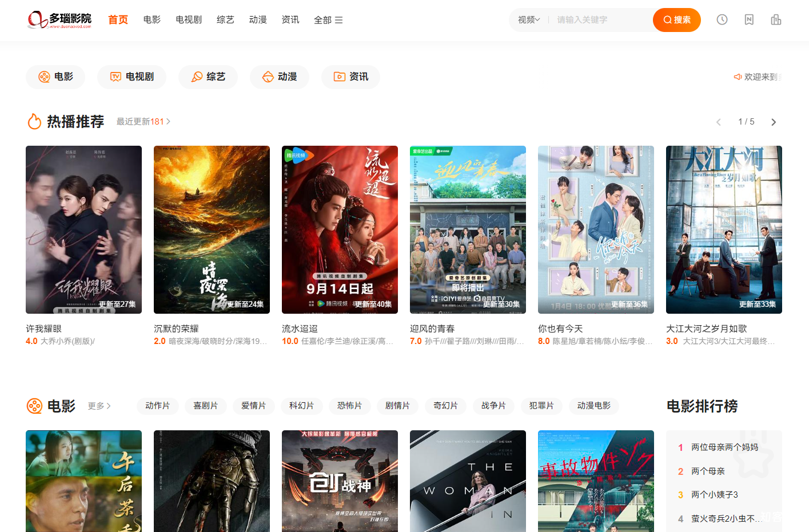Select 电视剧 in top navigation
This screenshot has height=532, width=809.
[189, 20]
